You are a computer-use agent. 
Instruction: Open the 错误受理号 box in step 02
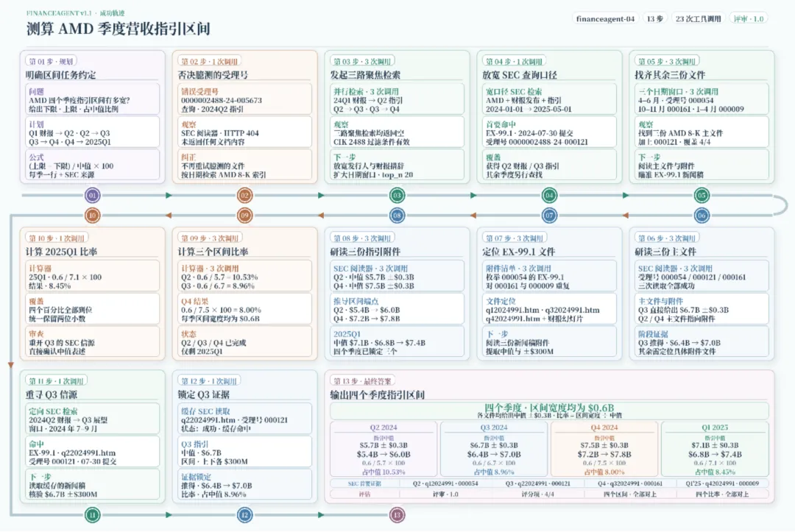point(245,99)
